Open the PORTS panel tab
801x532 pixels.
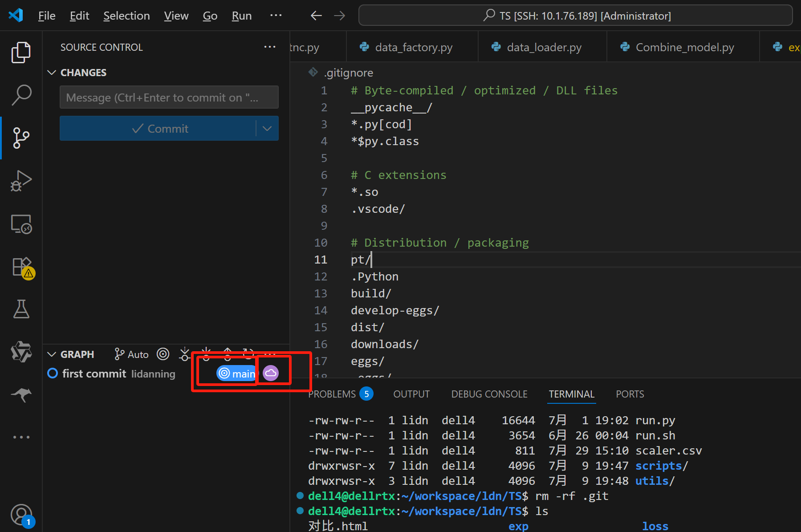tap(630, 394)
